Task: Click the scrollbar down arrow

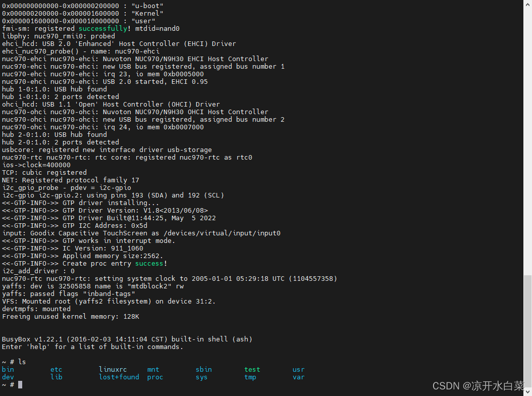Action: pyautogui.click(x=527, y=392)
